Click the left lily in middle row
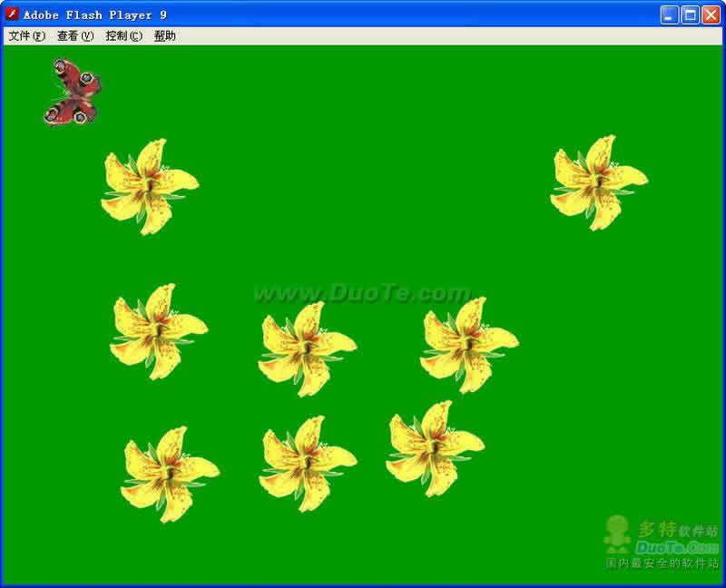726x588 pixels. pos(159,331)
